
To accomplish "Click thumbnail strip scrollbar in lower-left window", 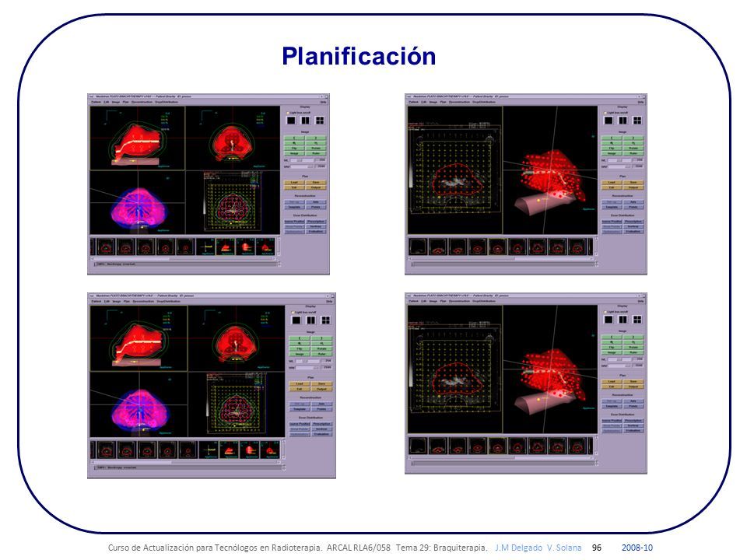I will click(x=186, y=462).
